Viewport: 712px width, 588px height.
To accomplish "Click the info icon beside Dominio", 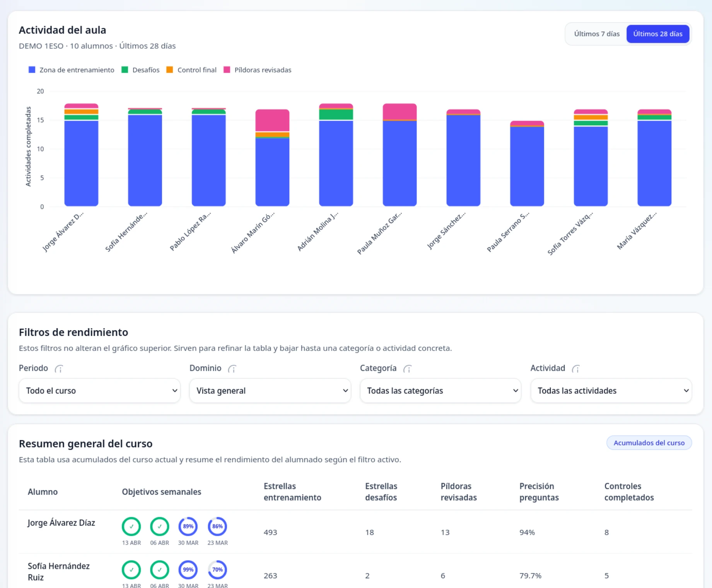I will 232,369.
